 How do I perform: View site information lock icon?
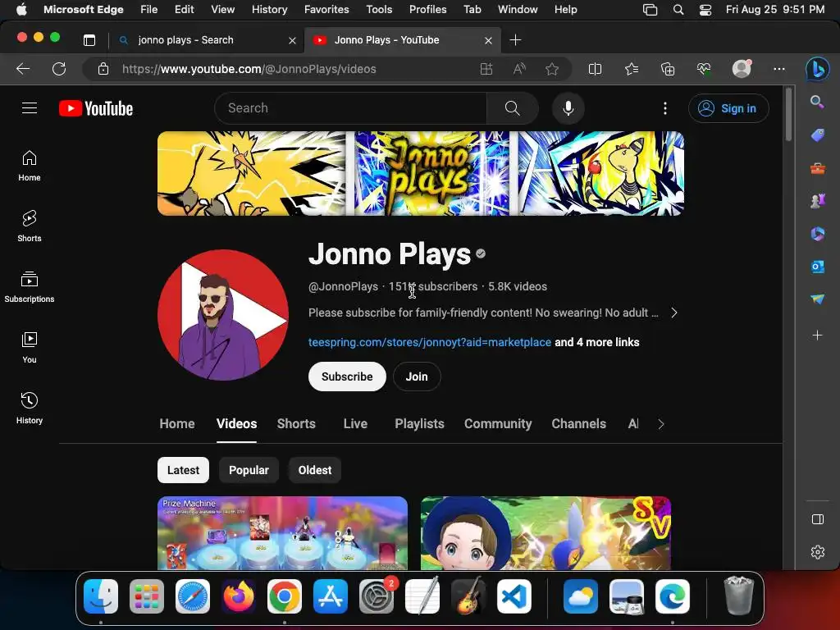point(103,69)
